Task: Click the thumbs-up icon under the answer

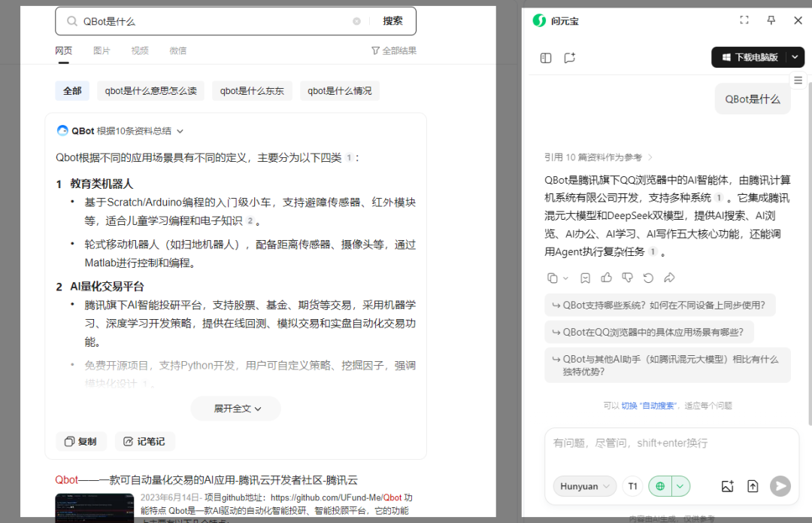Action: pyautogui.click(x=607, y=278)
